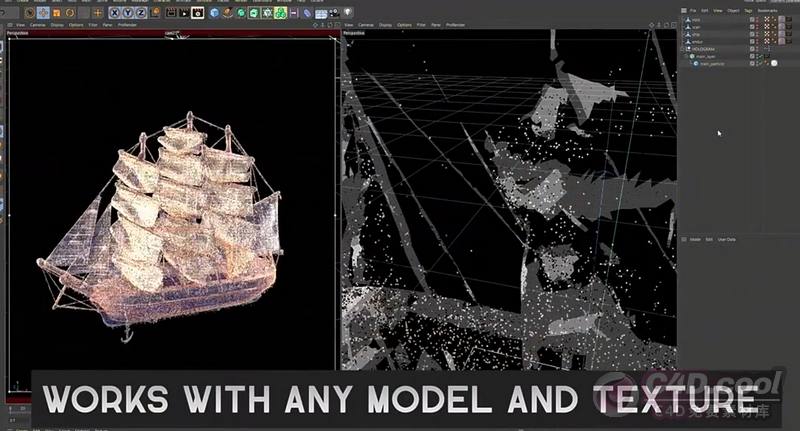This screenshot has width=800, height=431.
Task: Click texture tag on the ship row
Action: click(782, 34)
